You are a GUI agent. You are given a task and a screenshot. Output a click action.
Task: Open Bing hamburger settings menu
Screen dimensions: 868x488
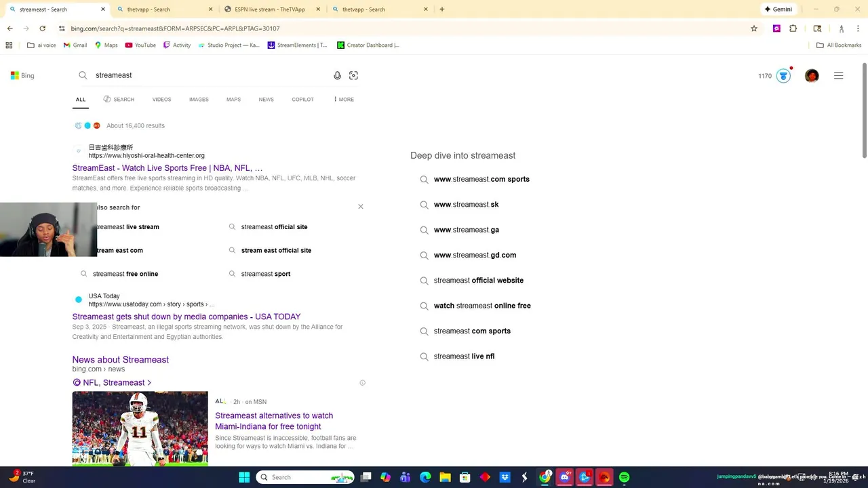click(838, 75)
